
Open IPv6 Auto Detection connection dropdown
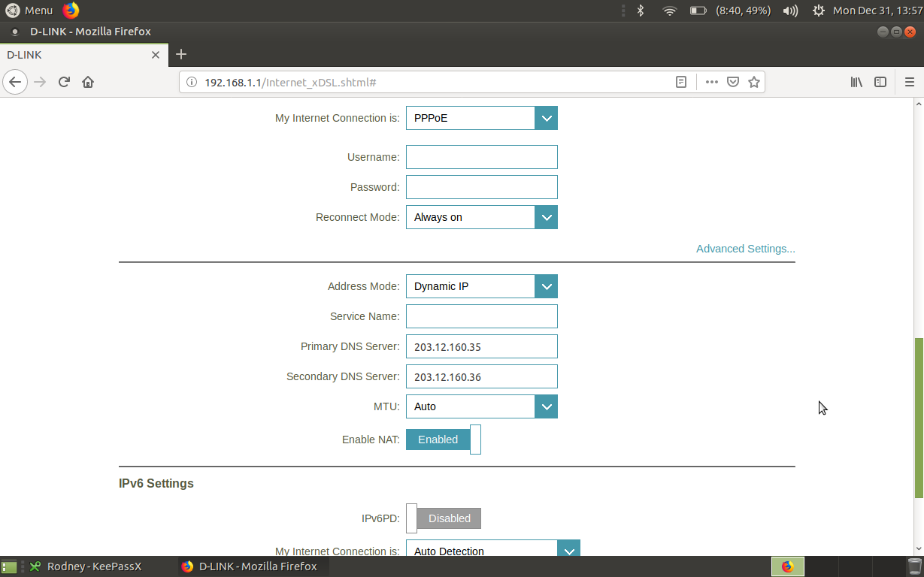click(x=493, y=549)
